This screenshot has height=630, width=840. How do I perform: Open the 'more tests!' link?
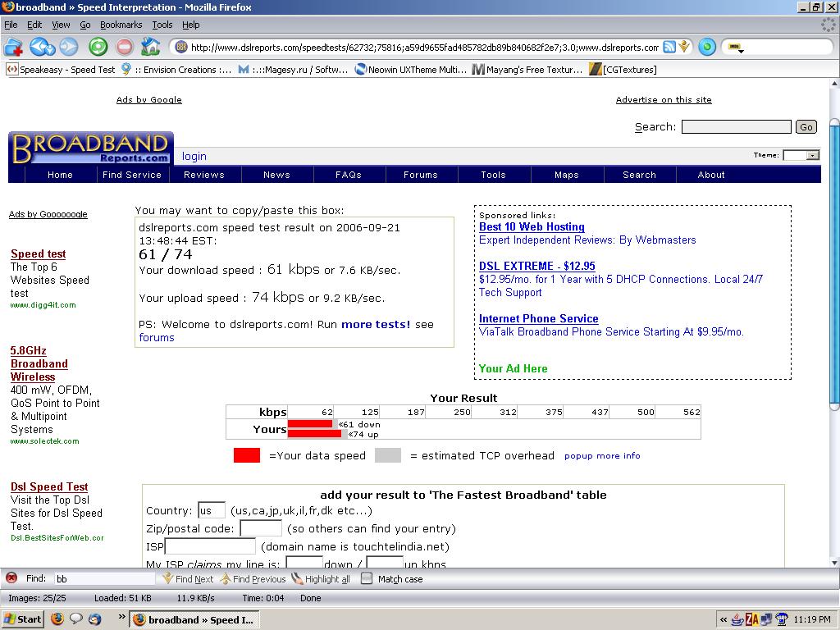376,324
